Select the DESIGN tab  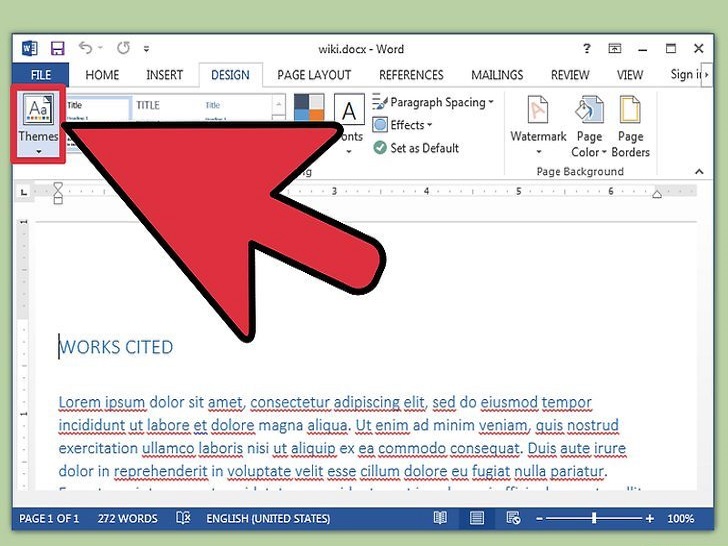230,75
